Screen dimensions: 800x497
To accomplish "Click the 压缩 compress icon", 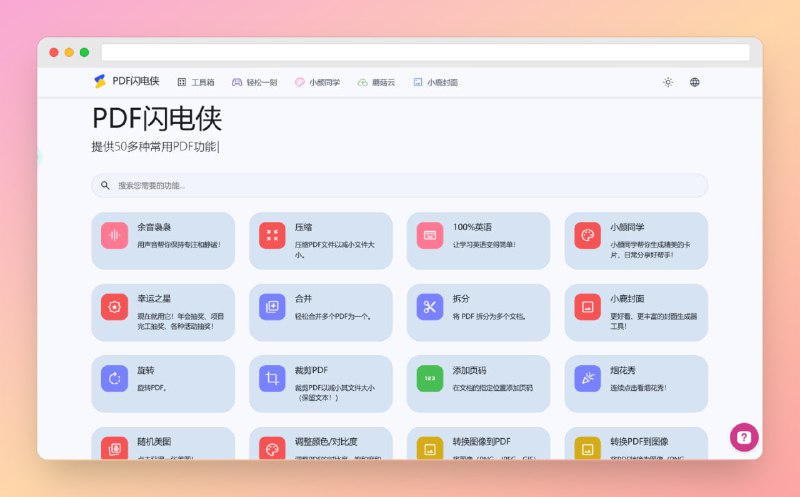I will (272, 236).
